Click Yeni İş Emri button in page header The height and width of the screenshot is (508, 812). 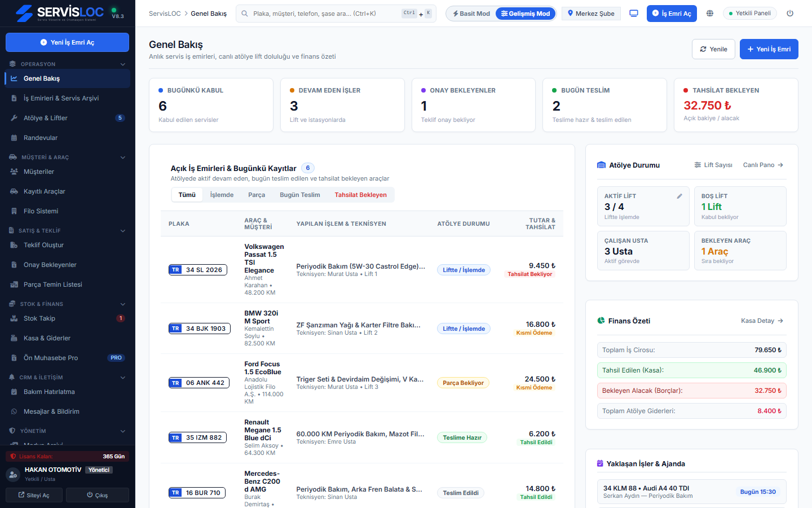coord(769,49)
